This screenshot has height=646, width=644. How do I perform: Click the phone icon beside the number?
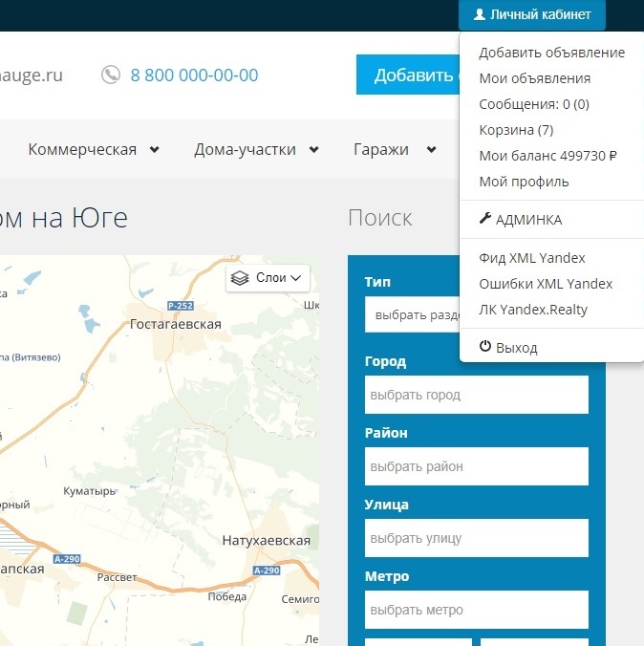[x=111, y=75]
